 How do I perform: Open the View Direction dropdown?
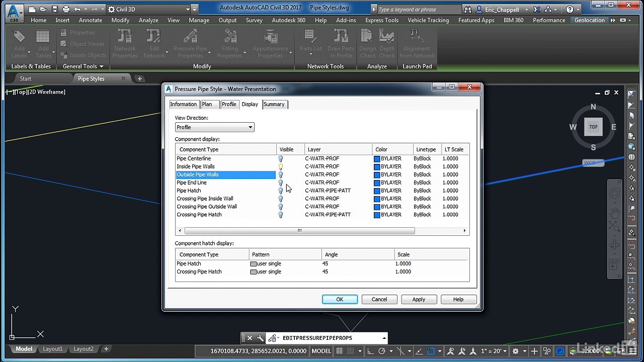[214, 127]
